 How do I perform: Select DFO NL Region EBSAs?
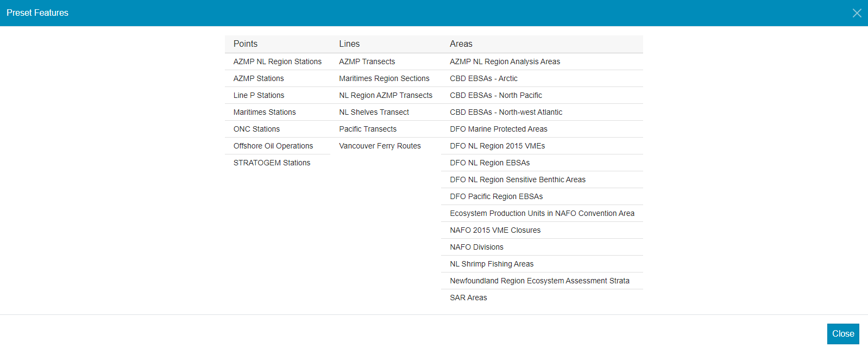point(542,163)
